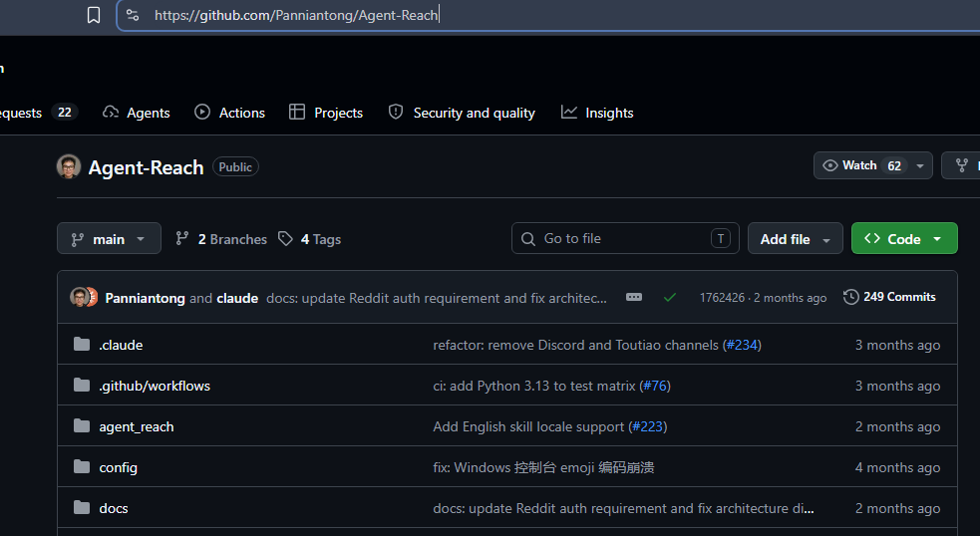Open pull request #234 link

click(742, 345)
